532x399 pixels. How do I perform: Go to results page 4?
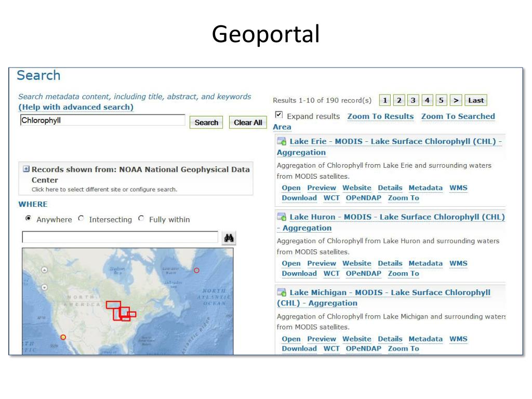click(427, 100)
